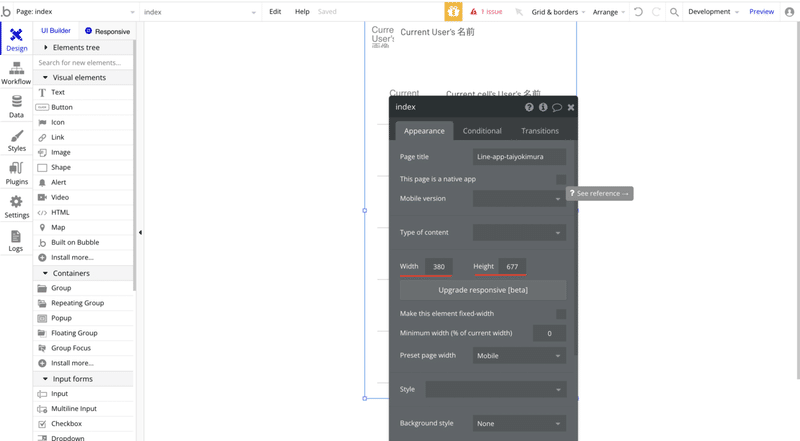
Task: Switch to the Transitions tab
Action: coord(540,131)
